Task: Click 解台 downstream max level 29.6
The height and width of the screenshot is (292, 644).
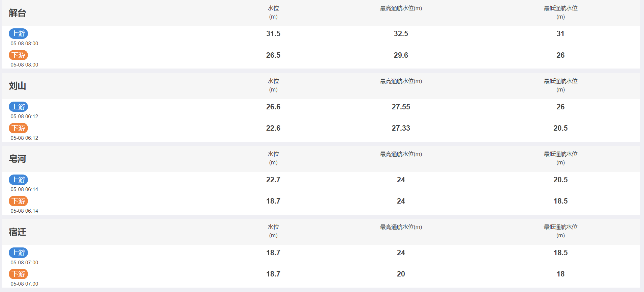Action: [x=401, y=55]
